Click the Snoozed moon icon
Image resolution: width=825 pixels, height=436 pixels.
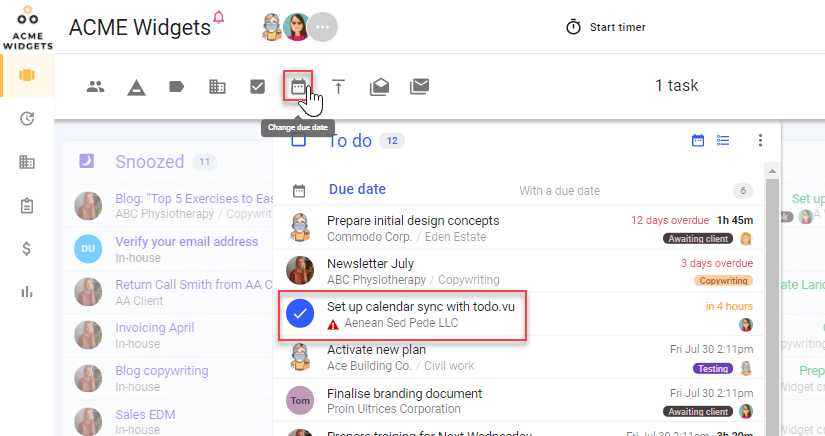[86, 161]
